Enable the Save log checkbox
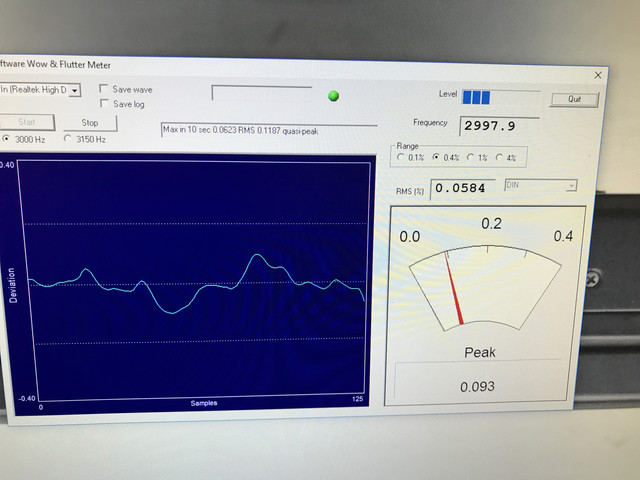Image resolution: width=640 pixels, height=480 pixels. pos(104,103)
